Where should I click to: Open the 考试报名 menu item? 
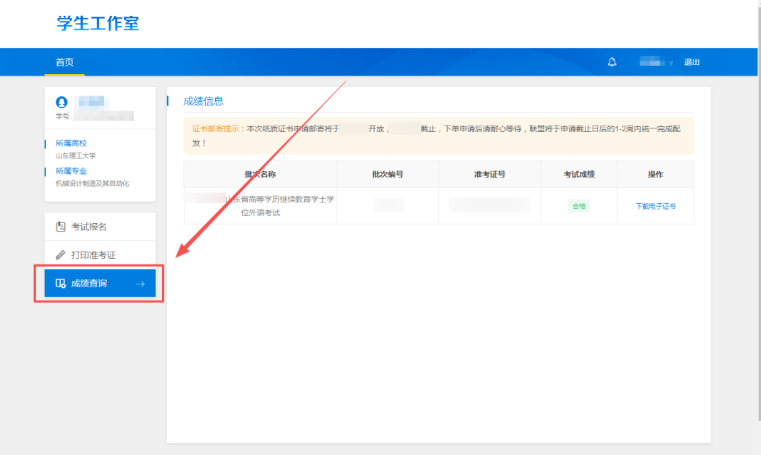(x=100, y=227)
